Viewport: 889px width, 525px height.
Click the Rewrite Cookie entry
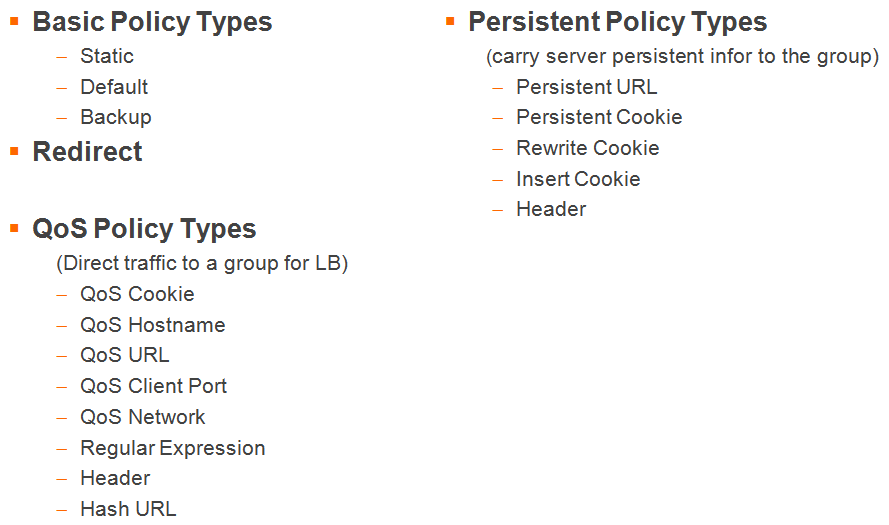[x=587, y=148]
